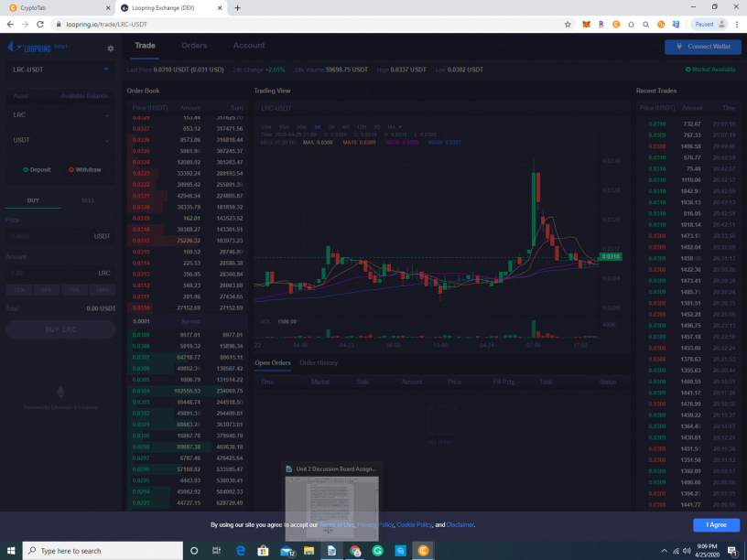This screenshot has width=747, height=560.
Task: Open the CryptoTab browser taskbar icon
Action: (423, 551)
